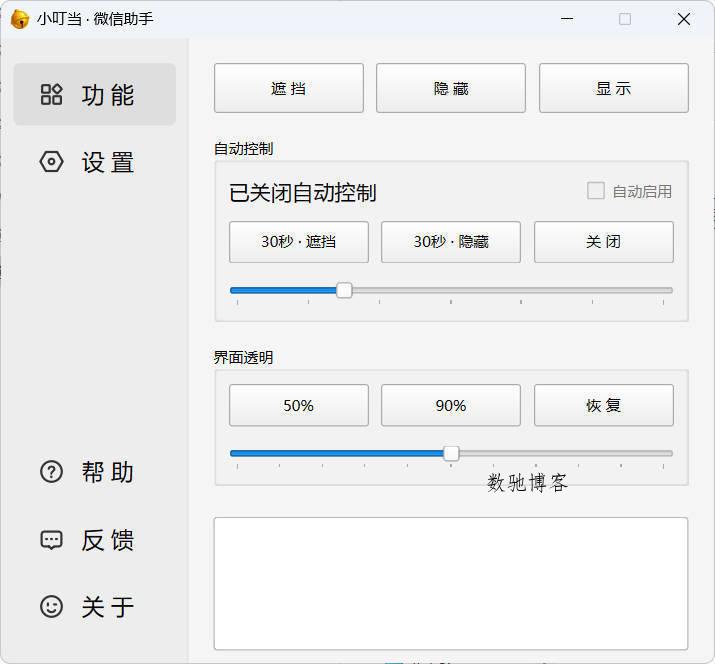The image size is (715, 664).
Task: Click inside the empty white text box
Action: click(451, 583)
